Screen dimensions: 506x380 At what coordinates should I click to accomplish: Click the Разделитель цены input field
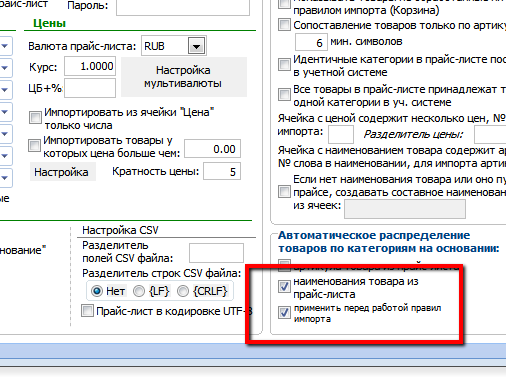(x=490, y=134)
